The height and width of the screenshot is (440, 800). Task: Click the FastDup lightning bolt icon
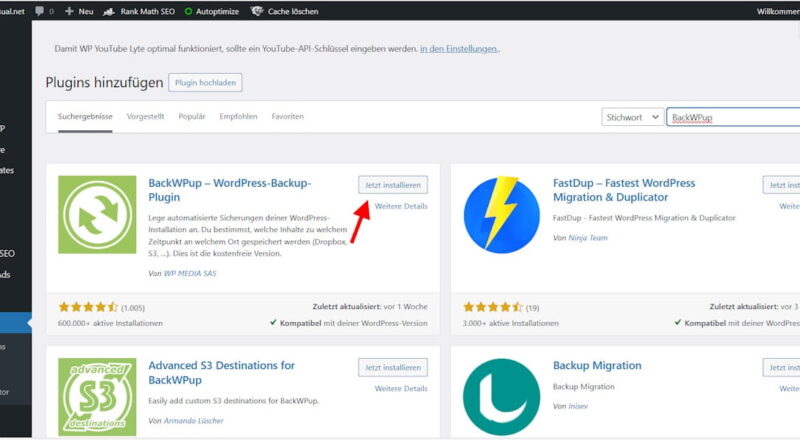click(x=502, y=214)
